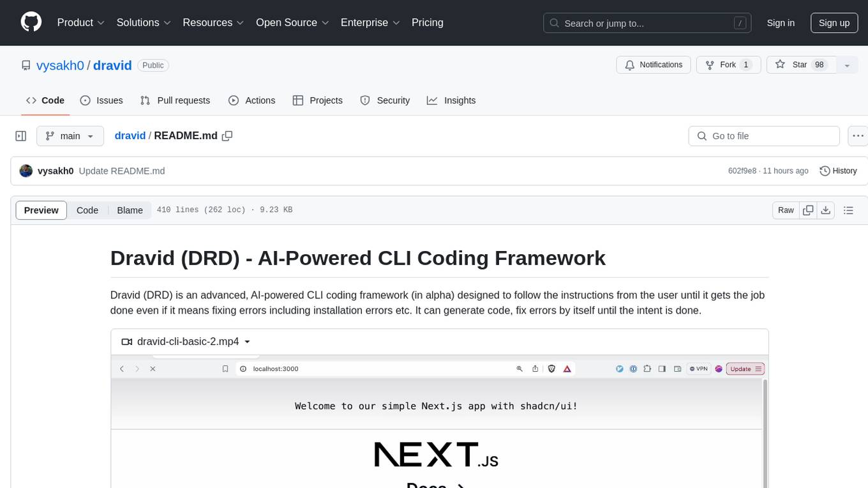
Task: Click the Sign up button
Action: coord(834,23)
